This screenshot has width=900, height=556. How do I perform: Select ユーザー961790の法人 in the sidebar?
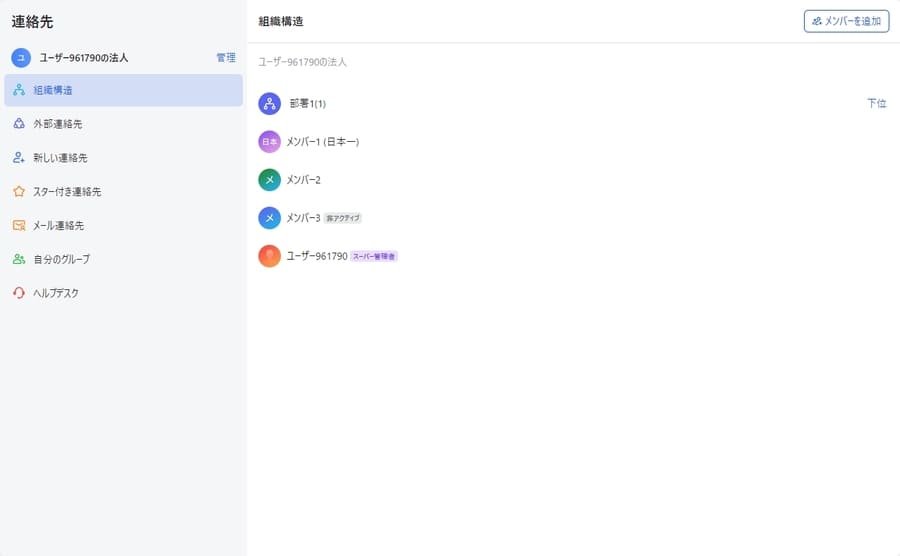click(x=84, y=58)
